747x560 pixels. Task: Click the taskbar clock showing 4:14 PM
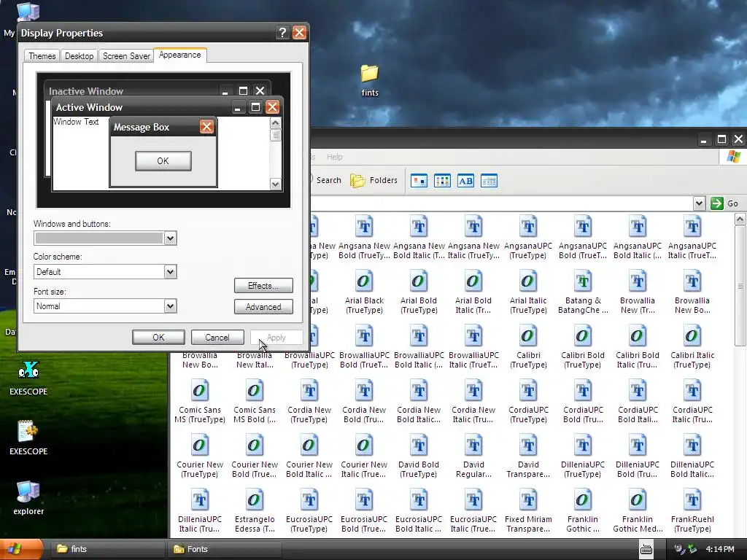(x=720, y=549)
